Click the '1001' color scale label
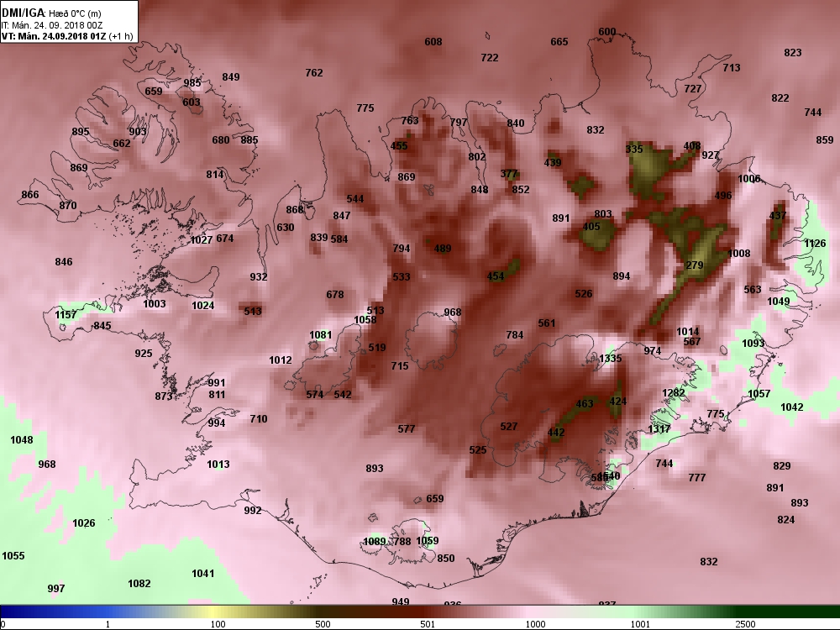The image size is (840, 630). click(x=640, y=624)
